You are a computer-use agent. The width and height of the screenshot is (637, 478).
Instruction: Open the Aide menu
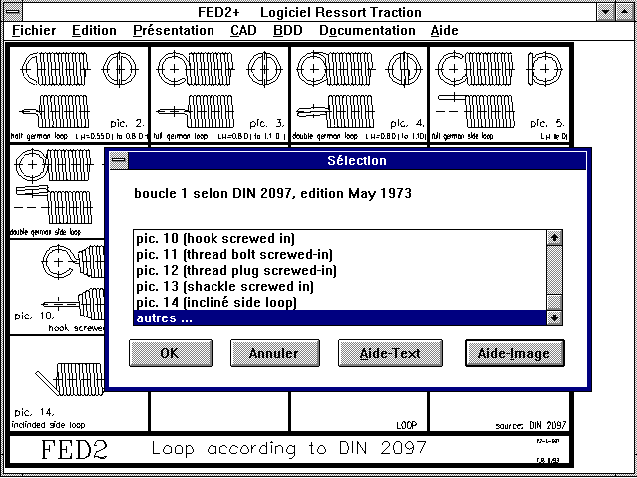444,30
